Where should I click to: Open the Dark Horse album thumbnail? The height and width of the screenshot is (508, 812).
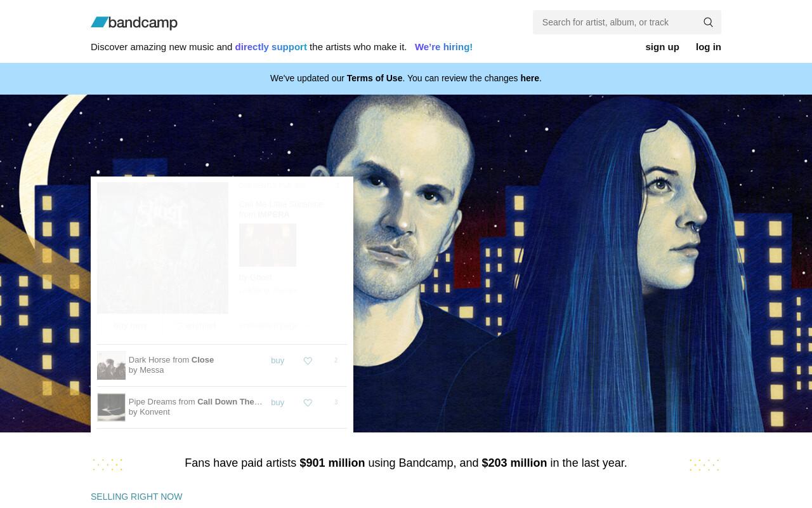coord(111,365)
